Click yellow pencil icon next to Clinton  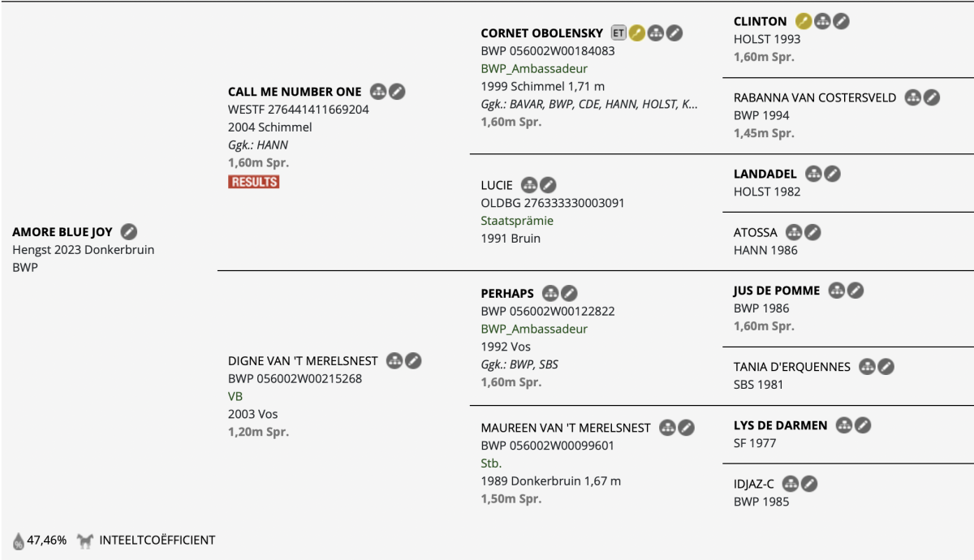point(804,21)
